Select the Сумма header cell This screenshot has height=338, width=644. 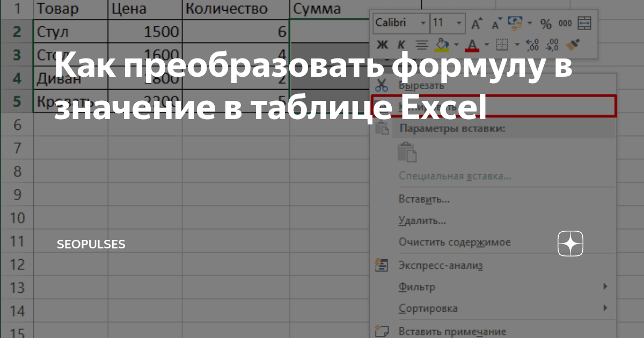355,9
